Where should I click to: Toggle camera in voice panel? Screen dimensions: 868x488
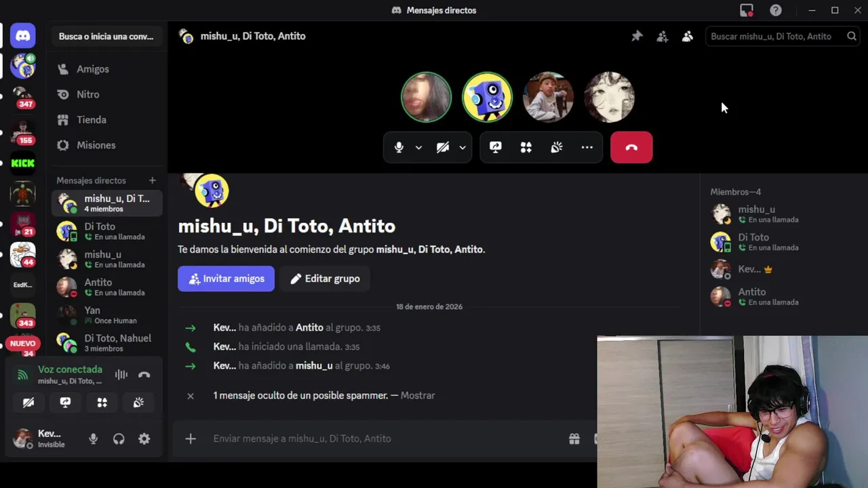point(28,403)
